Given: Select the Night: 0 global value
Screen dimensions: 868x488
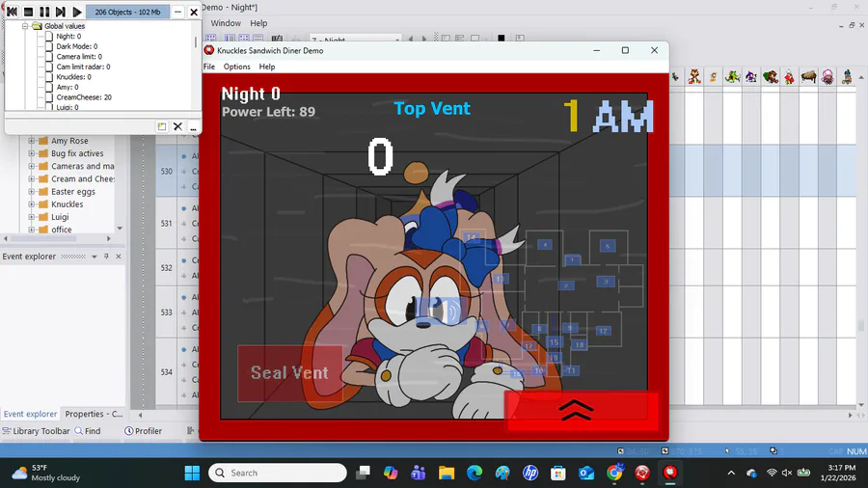Looking at the screenshot, I should pyautogui.click(x=68, y=36).
